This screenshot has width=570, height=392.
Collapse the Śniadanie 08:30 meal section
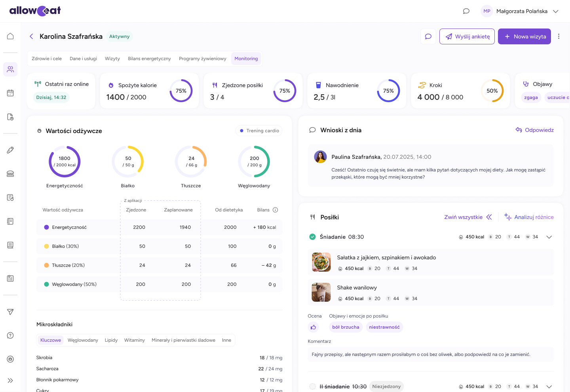coord(549,237)
